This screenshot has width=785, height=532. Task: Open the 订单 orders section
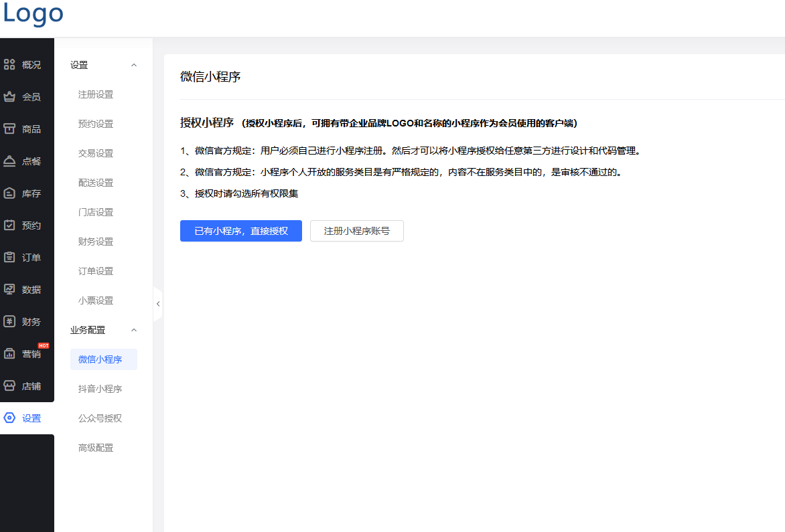27,257
